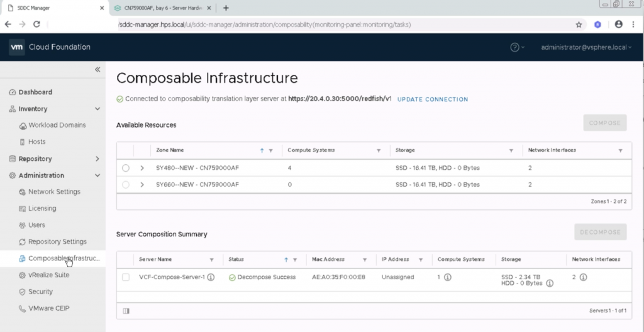Open Workload Domains from the sidebar
The image size is (644, 332).
(57, 125)
